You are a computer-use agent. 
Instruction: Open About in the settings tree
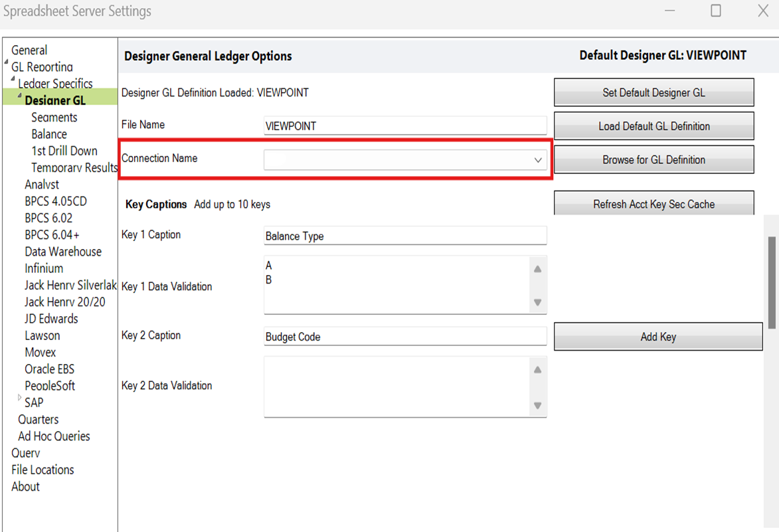coord(25,486)
